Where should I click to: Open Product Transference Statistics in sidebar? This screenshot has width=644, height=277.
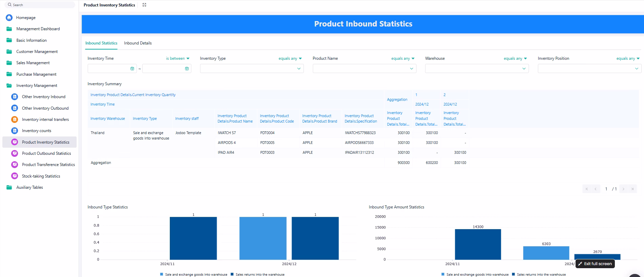48,165
